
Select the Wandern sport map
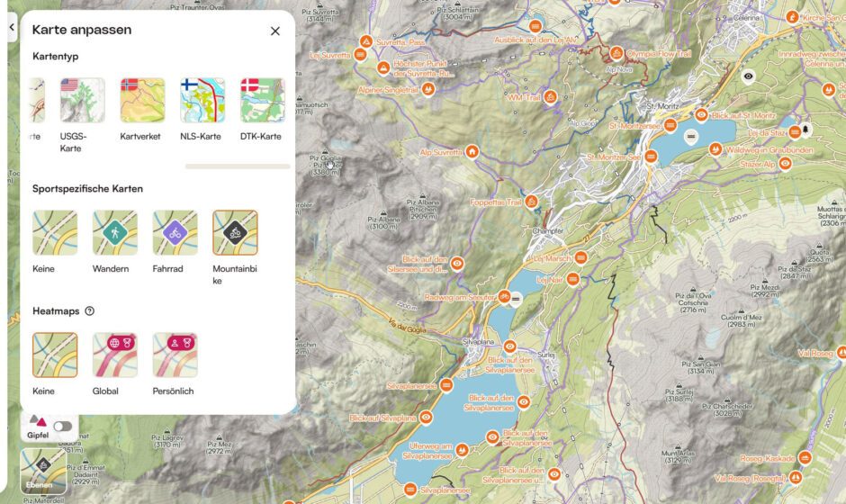[115, 232]
